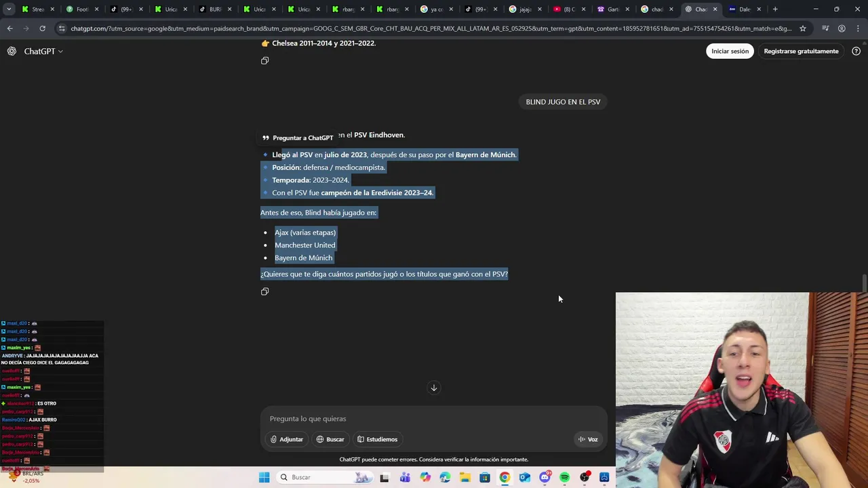Open Outlook on taskbar
The height and width of the screenshot is (488, 868).
tap(525, 477)
